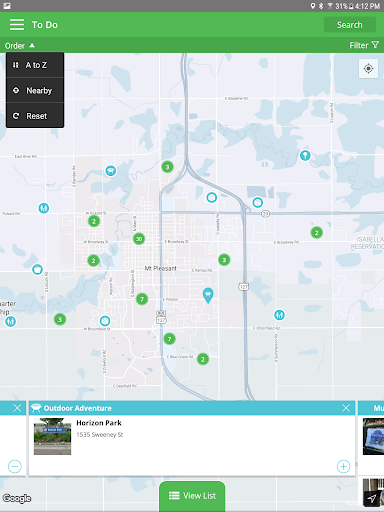Open the next card thumbnail on right

373,436
